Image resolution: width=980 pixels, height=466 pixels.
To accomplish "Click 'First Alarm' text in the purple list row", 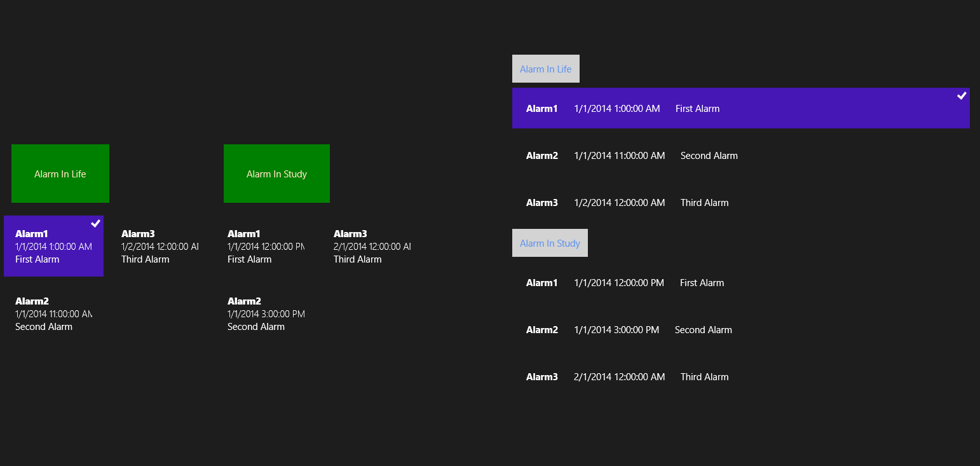I will [697, 109].
